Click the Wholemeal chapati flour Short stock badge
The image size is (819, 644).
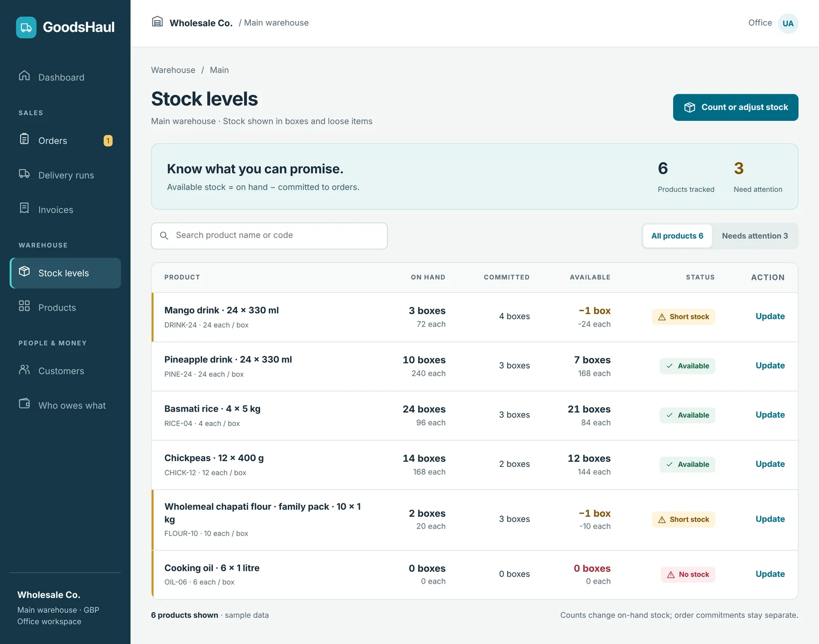pyautogui.click(x=683, y=520)
